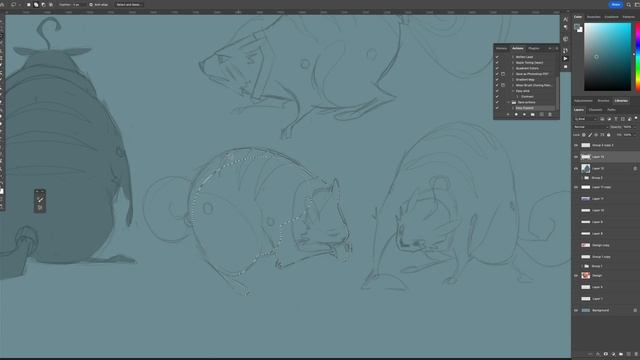Select the Intersect with Selection mode icon
This screenshot has width=640, height=360.
pyautogui.click(x=51, y=4)
